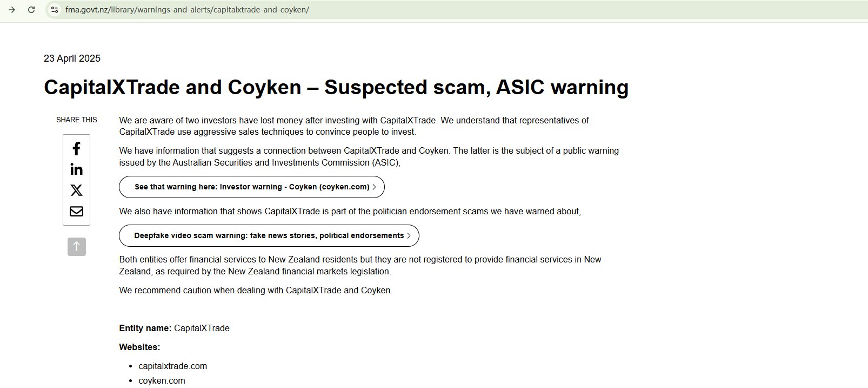Click the grey back-to-top arrow button
The width and height of the screenshot is (868, 388).
(x=76, y=247)
